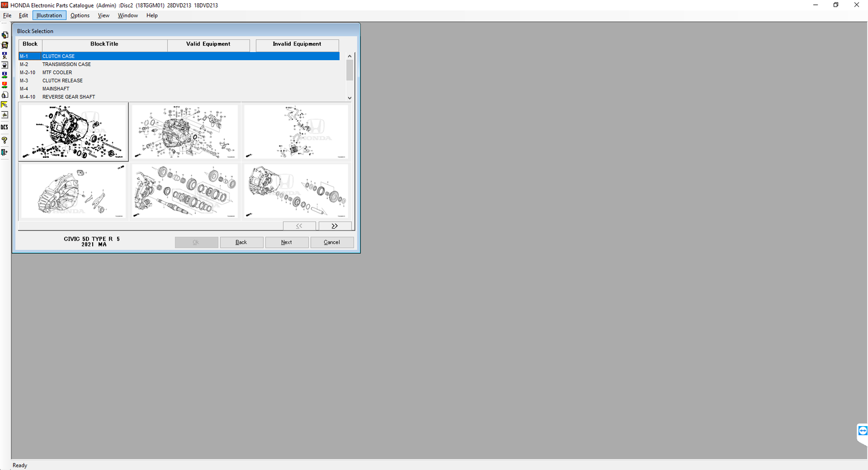Viewport: 868px width, 470px height.
Task: Click the transmission case illustration thumbnail
Action: click(x=184, y=132)
